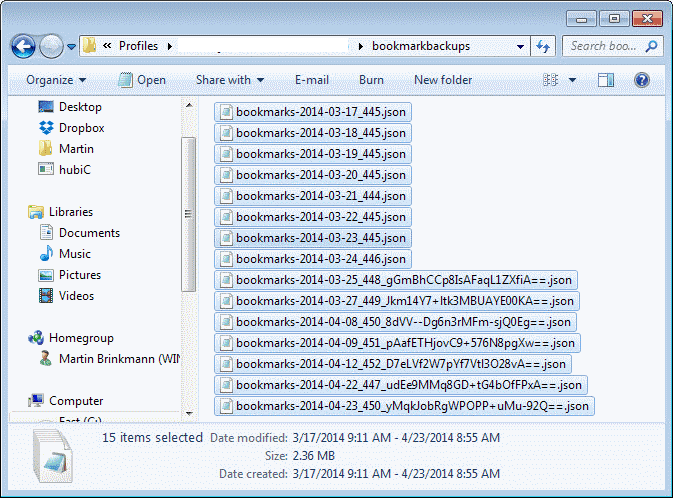673x498 pixels.
Task: Select file bookmarks-2014-03-17_445.json
Action: (313, 112)
